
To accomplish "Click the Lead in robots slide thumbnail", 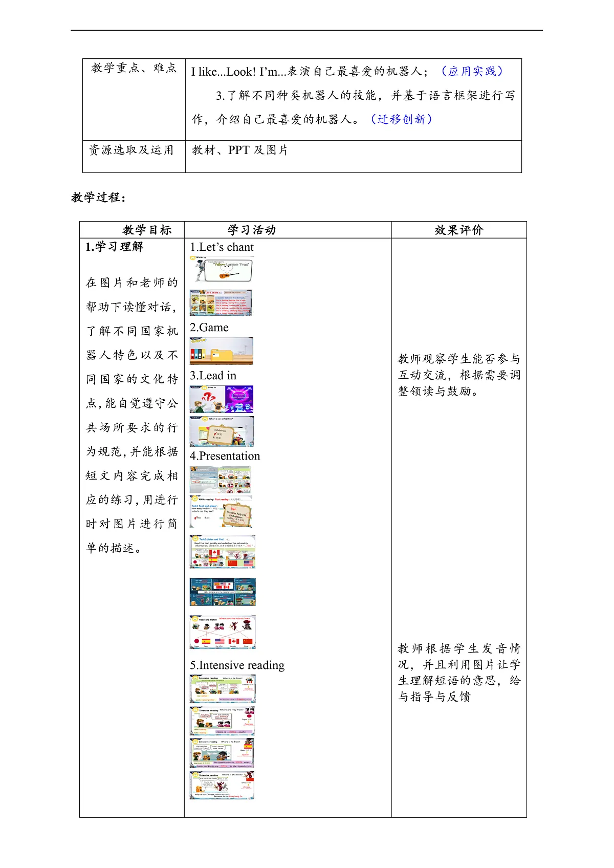I will [x=222, y=399].
